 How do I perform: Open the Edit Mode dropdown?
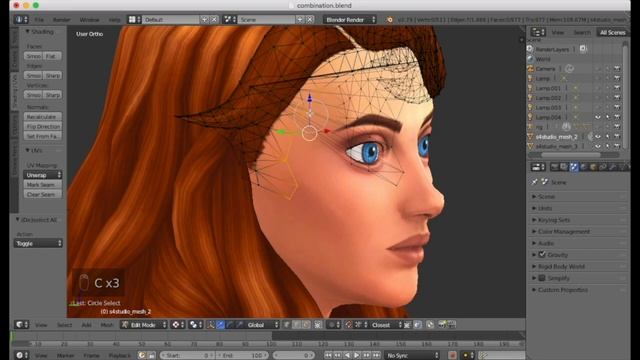pyautogui.click(x=144, y=324)
